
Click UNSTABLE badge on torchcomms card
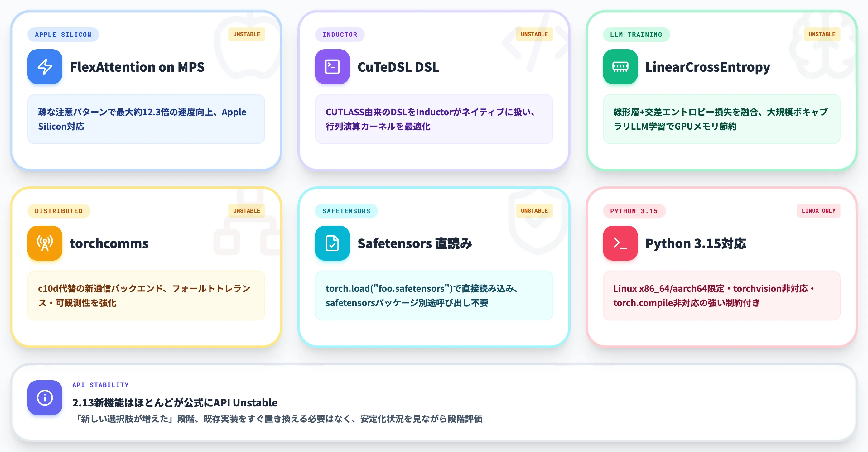247,211
